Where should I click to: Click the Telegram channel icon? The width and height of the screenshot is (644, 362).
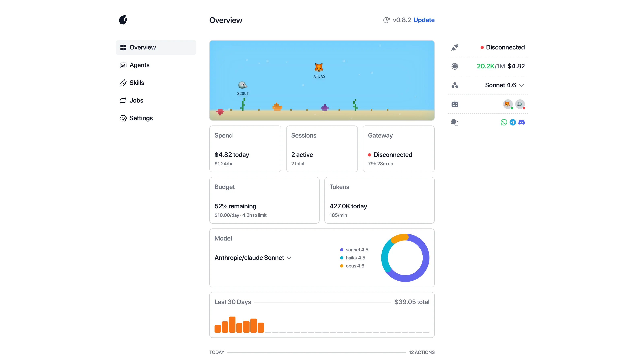(513, 122)
